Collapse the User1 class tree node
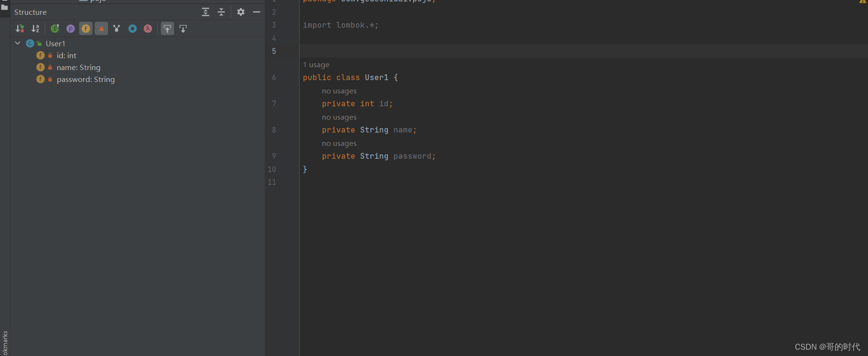The width and height of the screenshot is (868, 356). 18,43
